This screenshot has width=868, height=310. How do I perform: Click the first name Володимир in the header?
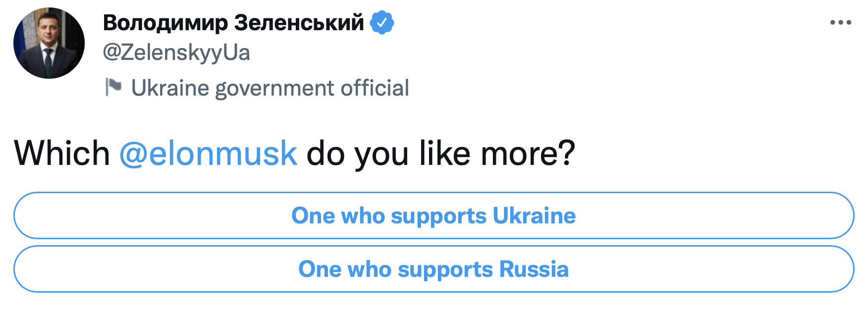click(x=165, y=23)
